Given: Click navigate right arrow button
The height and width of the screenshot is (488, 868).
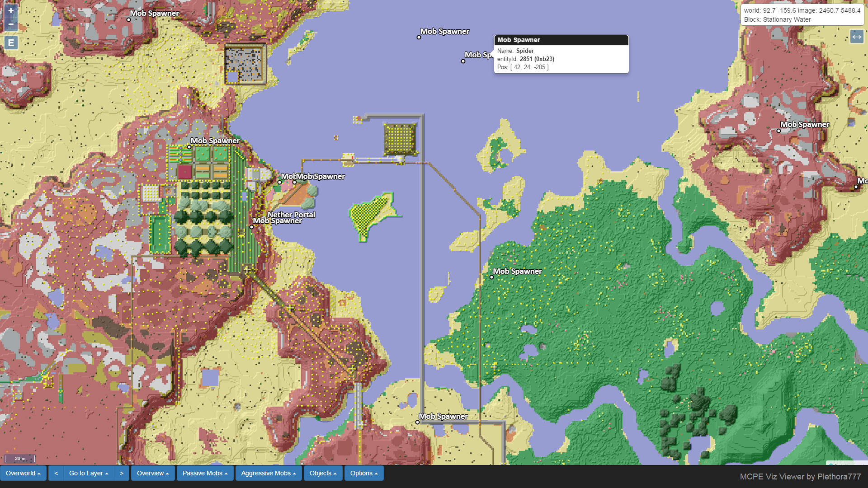Looking at the screenshot, I should pyautogui.click(x=121, y=473).
